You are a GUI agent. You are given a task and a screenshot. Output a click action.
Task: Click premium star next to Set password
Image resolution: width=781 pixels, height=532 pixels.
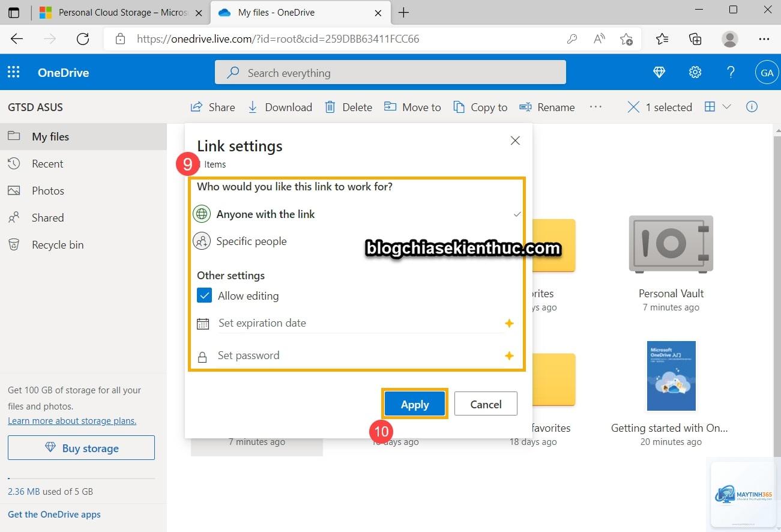pyautogui.click(x=509, y=356)
